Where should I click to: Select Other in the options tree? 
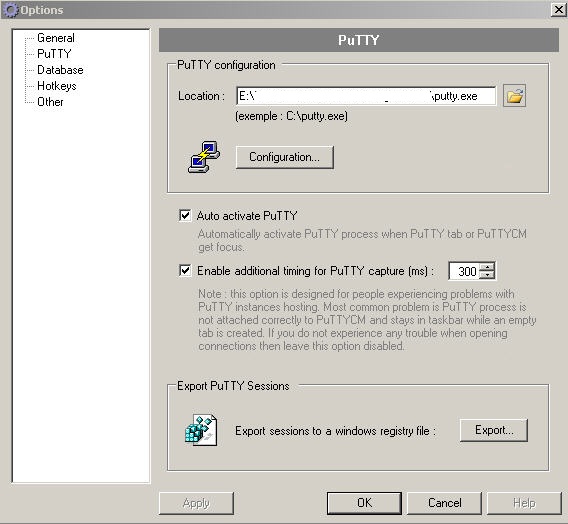[50, 102]
